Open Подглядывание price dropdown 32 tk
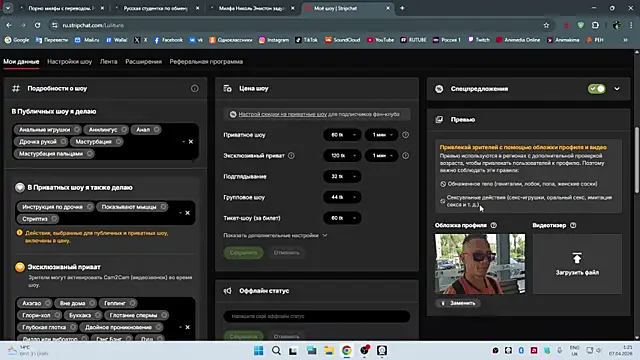Screen dimensions: 640x360 (x=342, y=176)
